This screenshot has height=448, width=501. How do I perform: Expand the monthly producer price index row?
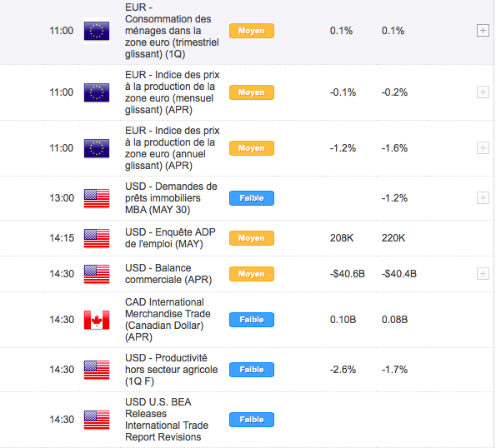[482, 92]
